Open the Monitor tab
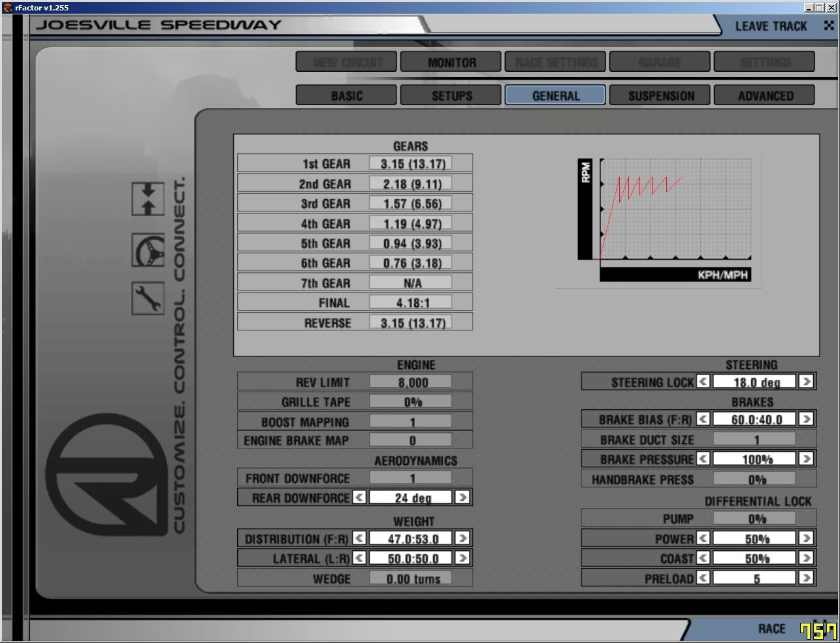This screenshot has height=643, width=840. tap(451, 62)
